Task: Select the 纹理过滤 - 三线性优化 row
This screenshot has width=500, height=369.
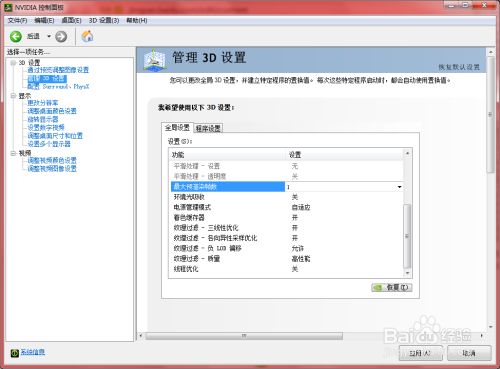Action: (x=287, y=228)
